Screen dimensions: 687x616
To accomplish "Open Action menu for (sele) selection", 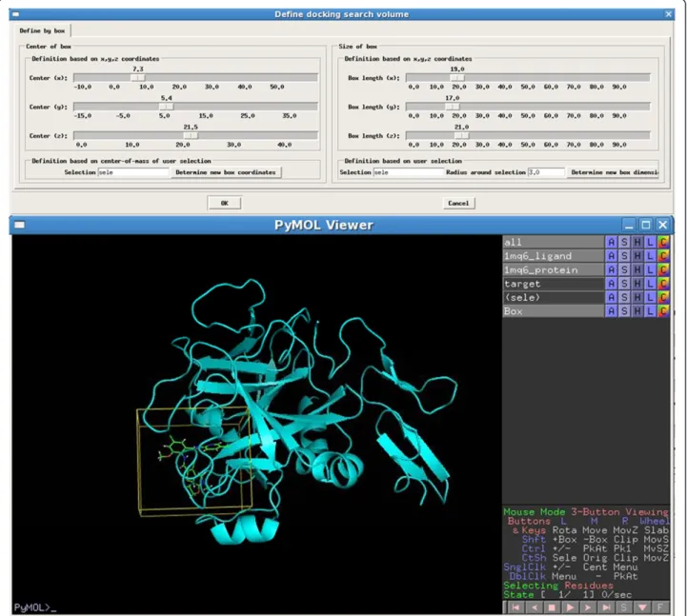I will (611, 297).
